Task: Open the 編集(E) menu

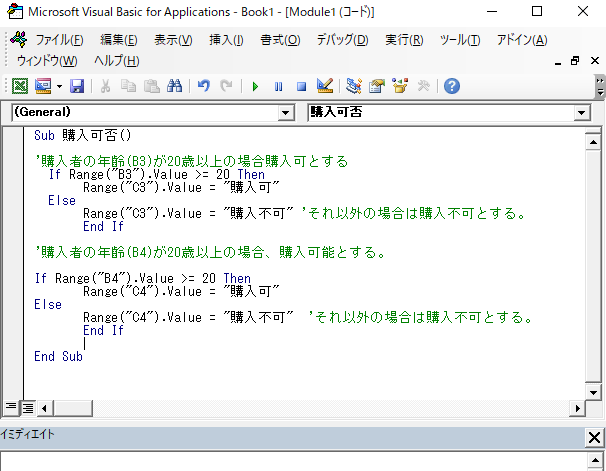Action: point(119,40)
